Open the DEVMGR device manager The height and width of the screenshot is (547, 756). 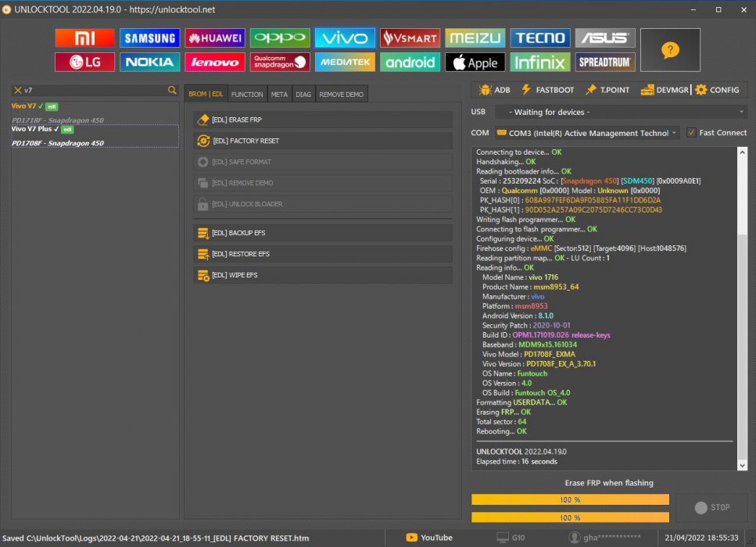coord(665,90)
